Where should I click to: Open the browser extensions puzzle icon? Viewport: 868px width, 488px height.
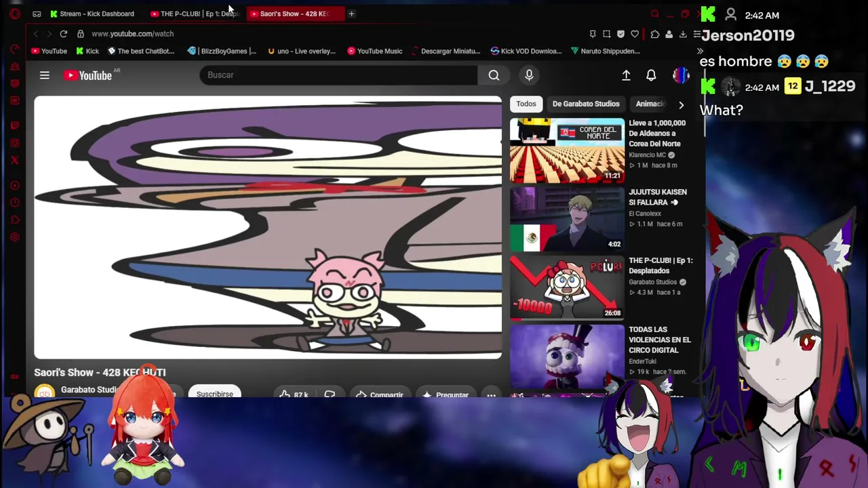click(x=654, y=34)
